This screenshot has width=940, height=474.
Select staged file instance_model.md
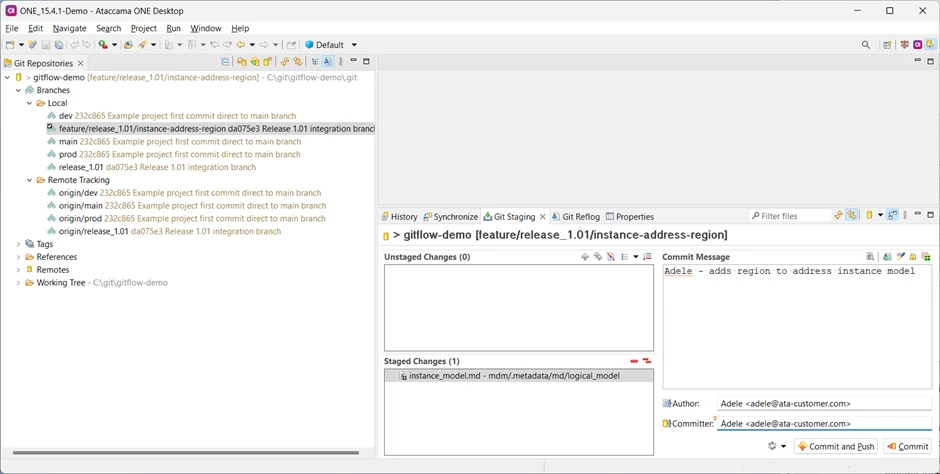coord(519,376)
